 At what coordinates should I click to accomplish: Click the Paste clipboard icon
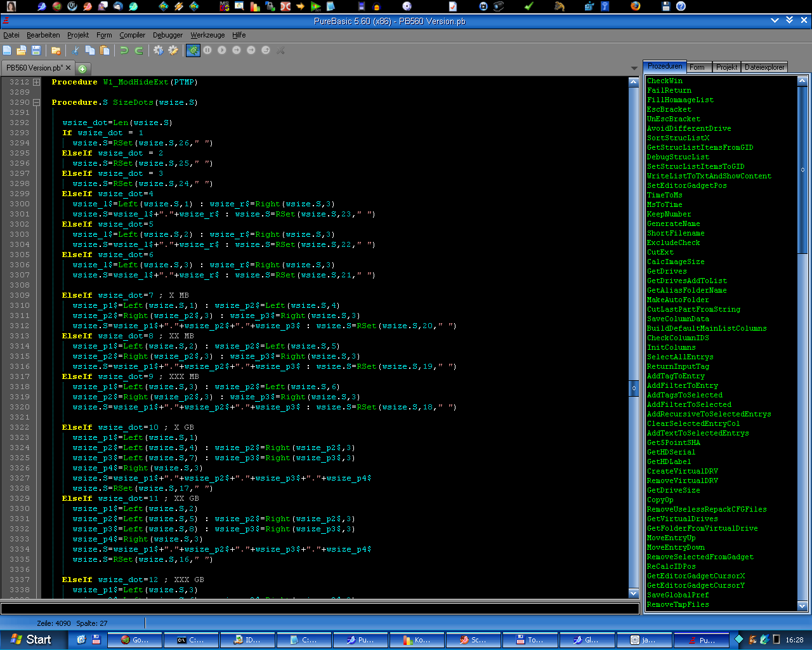coord(105,50)
